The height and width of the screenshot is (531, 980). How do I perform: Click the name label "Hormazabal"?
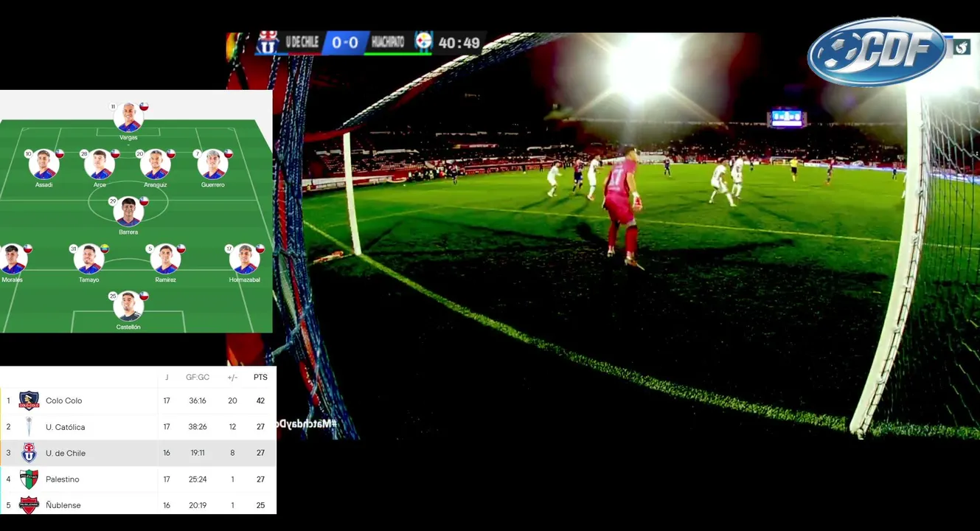click(x=244, y=280)
